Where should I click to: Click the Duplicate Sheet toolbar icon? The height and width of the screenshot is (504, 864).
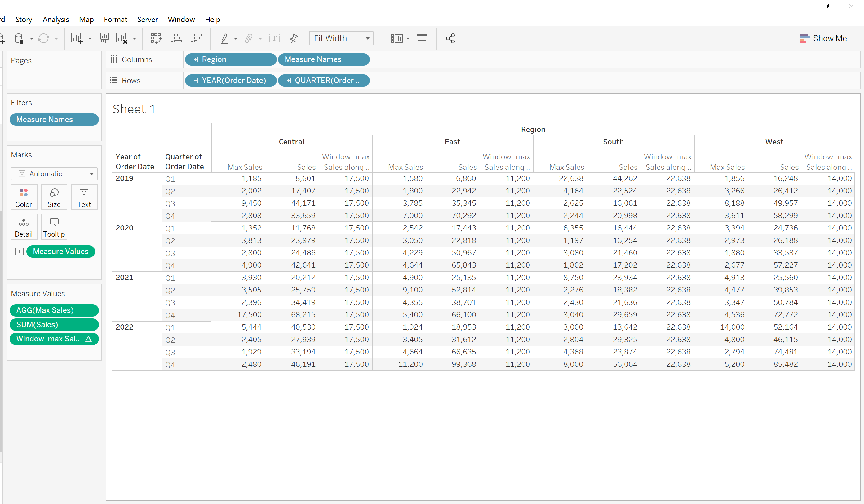click(103, 38)
